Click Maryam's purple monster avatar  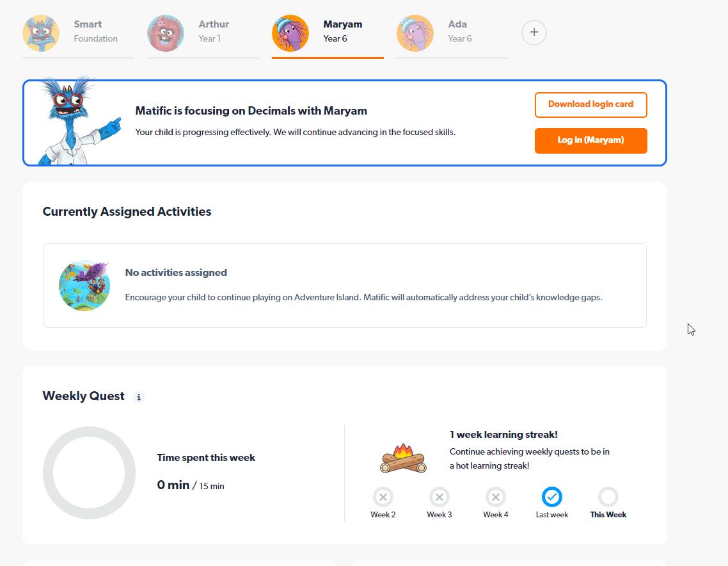pyautogui.click(x=290, y=33)
